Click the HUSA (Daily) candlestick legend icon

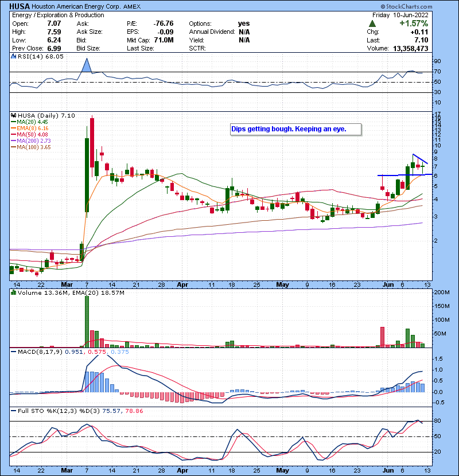coord(13,115)
